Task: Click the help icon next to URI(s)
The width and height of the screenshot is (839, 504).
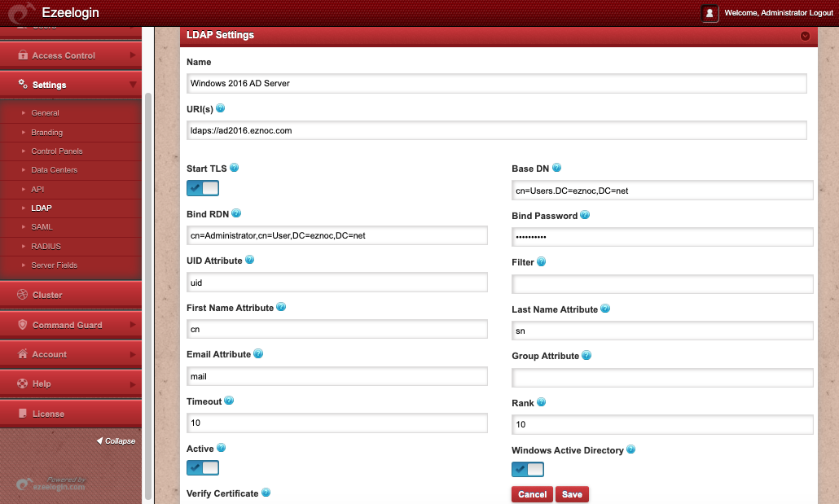Action: coord(220,108)
